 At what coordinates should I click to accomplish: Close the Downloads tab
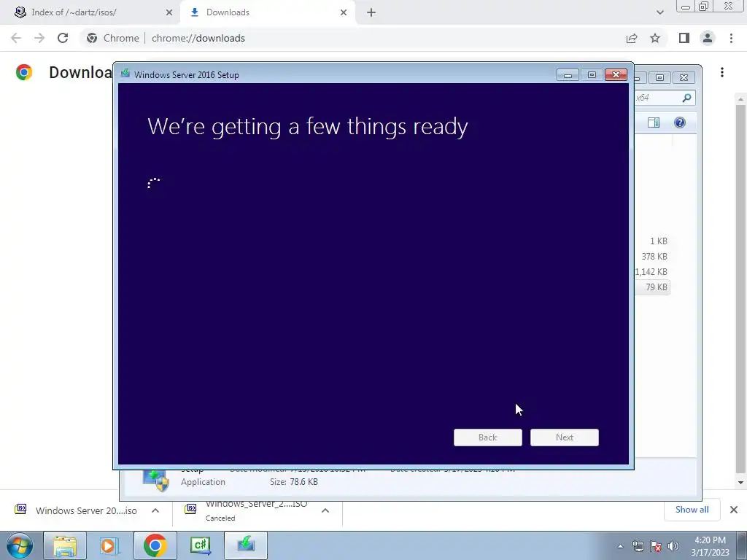point(344,12)
